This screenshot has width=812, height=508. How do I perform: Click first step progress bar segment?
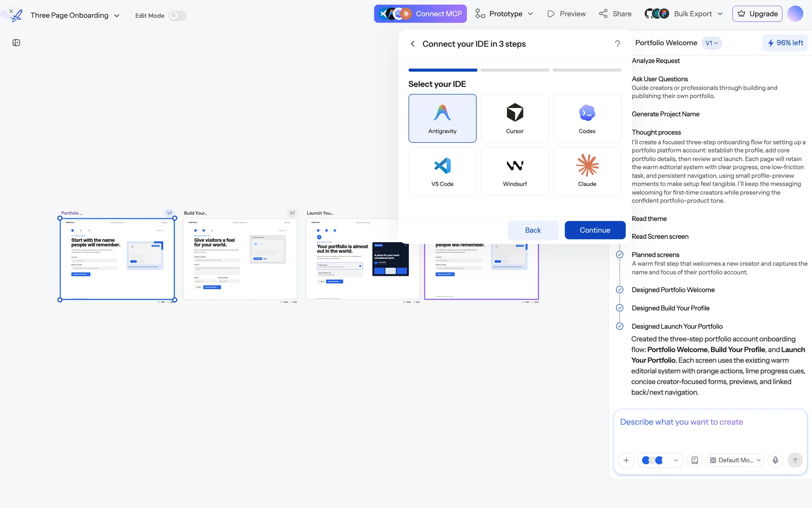pos(443,70)
